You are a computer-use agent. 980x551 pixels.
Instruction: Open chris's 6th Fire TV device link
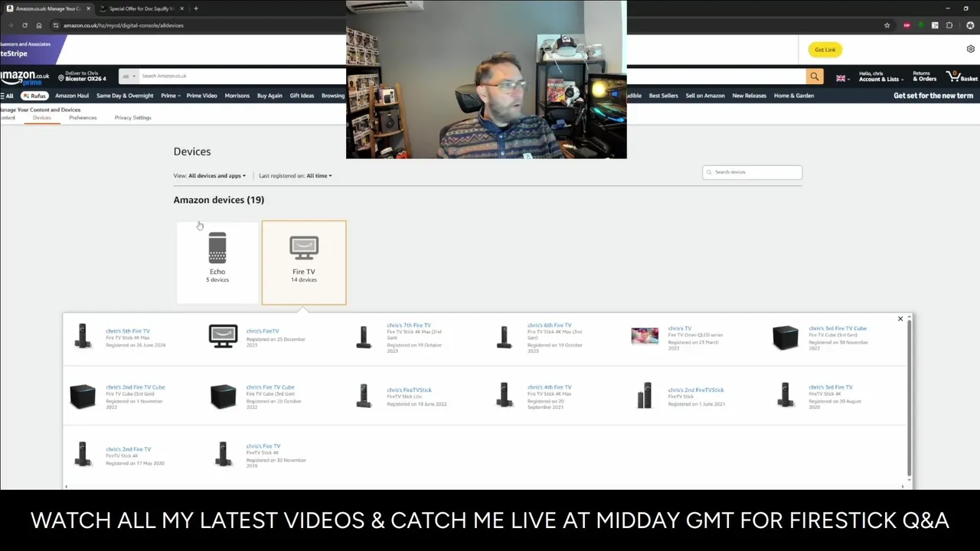tap(549, 325)
